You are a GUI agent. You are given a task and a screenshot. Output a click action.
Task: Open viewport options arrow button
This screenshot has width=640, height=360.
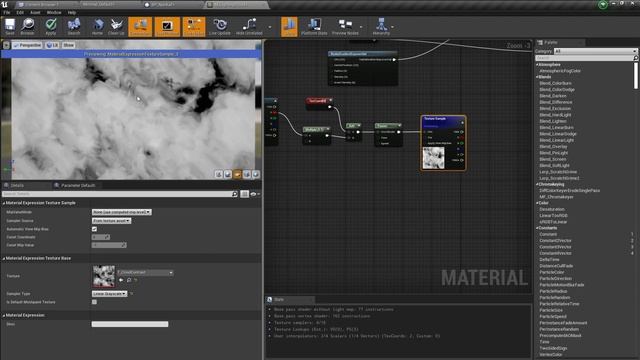click(6, 45)
